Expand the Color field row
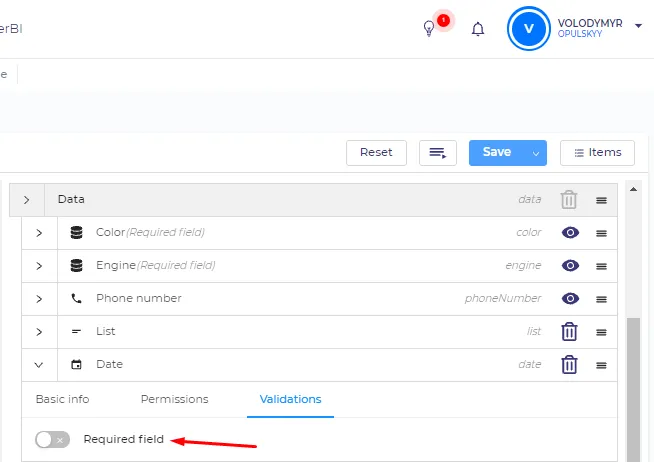Image resolution: width=654 pixels, height=462 pixels. point(39,233)
